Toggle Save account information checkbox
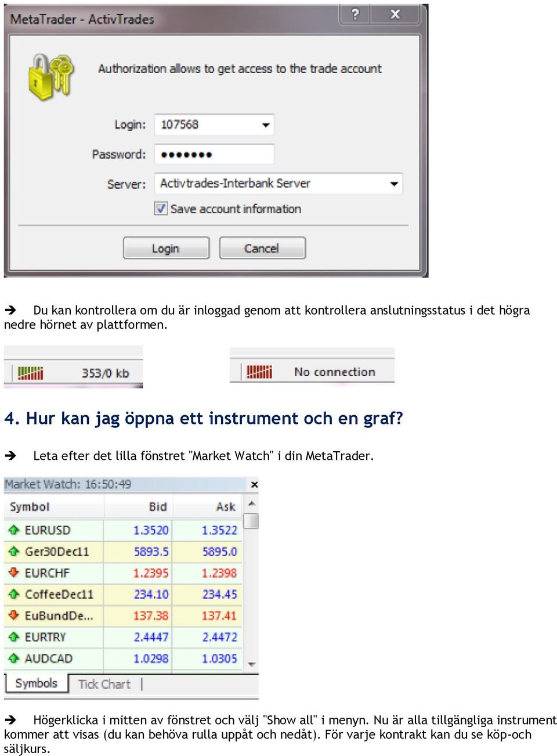Viewport: 557px width, 756px height. [161, 208]
